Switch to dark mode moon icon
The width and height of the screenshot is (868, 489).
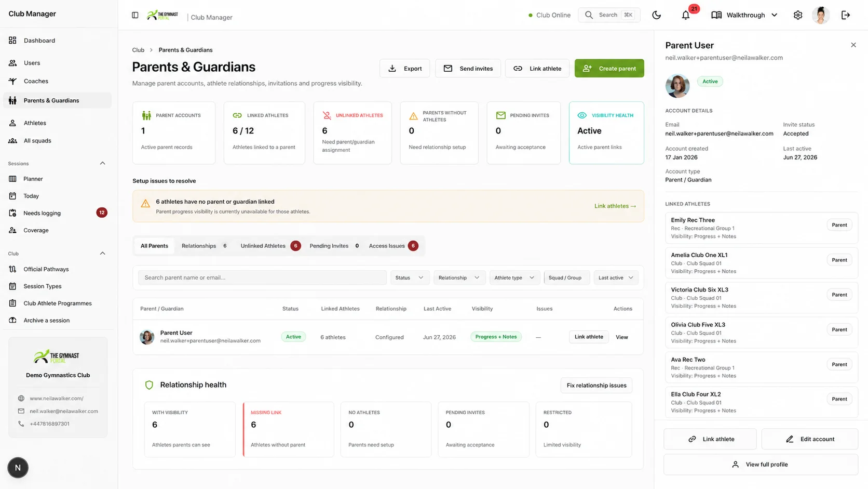(x=656, y=15)
